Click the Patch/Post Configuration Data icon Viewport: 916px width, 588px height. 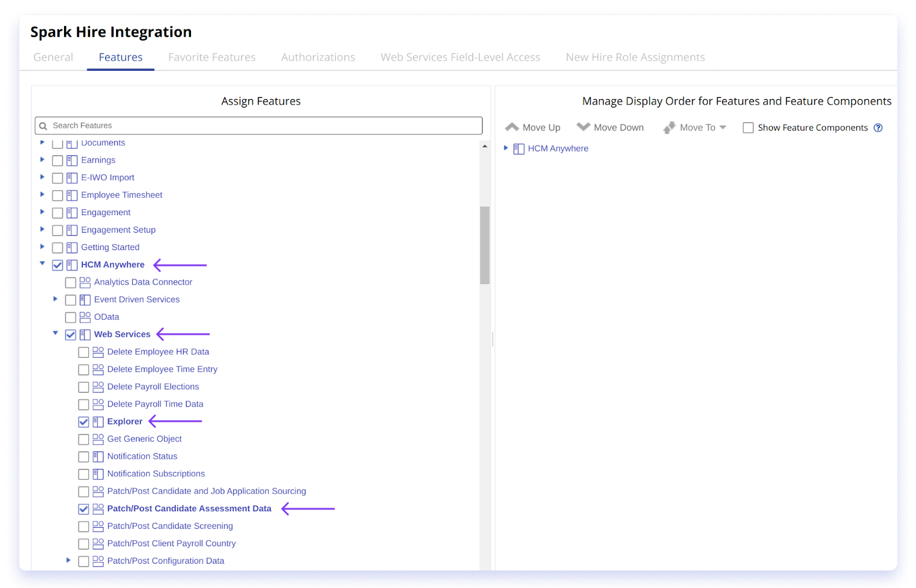[x=98, y=561]
